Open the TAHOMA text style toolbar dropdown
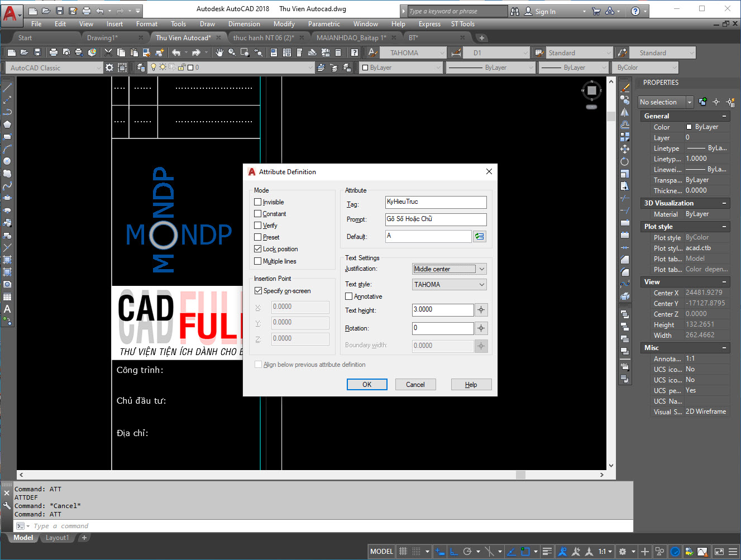The image size is (741, 560). coord(413,52)
